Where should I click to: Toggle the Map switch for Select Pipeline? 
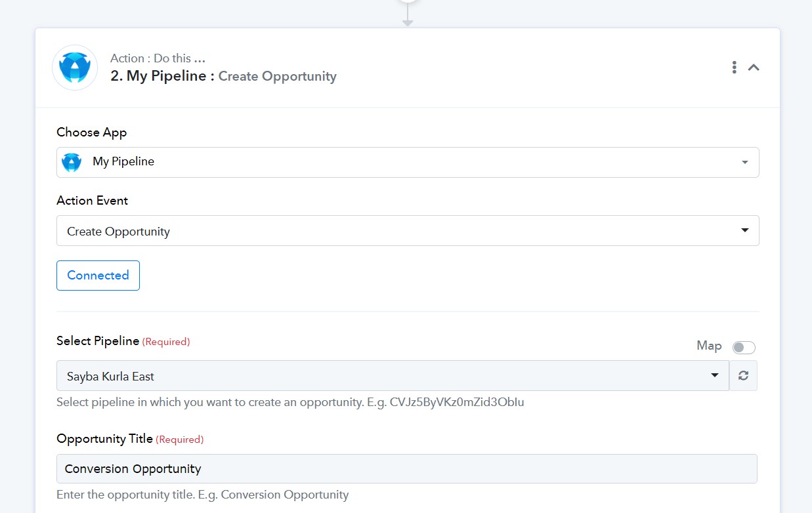coord(744,347)
